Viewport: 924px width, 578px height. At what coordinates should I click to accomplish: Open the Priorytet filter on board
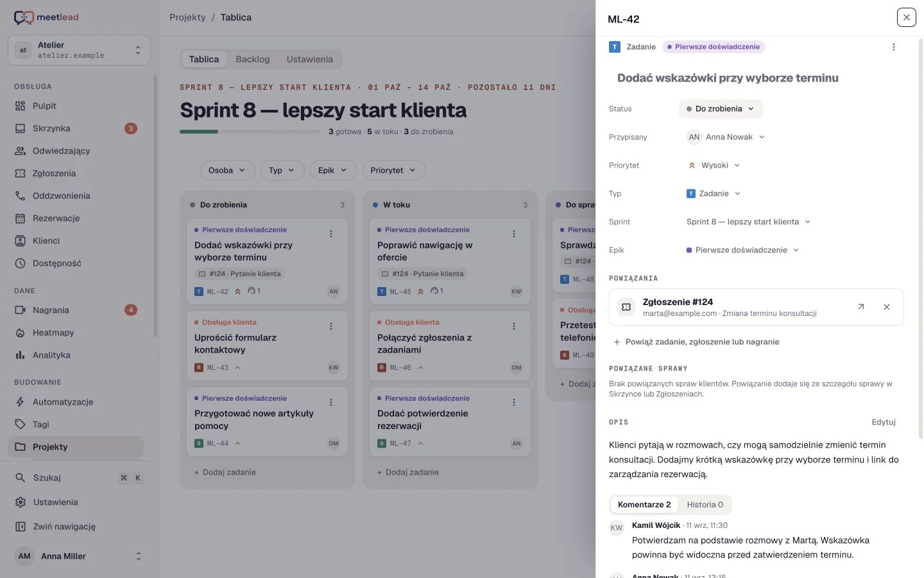393,170
